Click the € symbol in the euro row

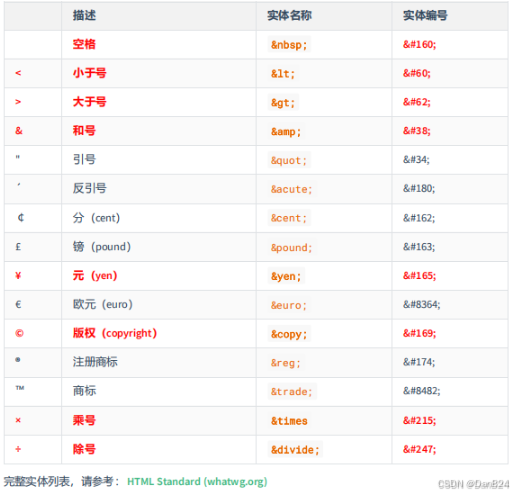(18, 304)
